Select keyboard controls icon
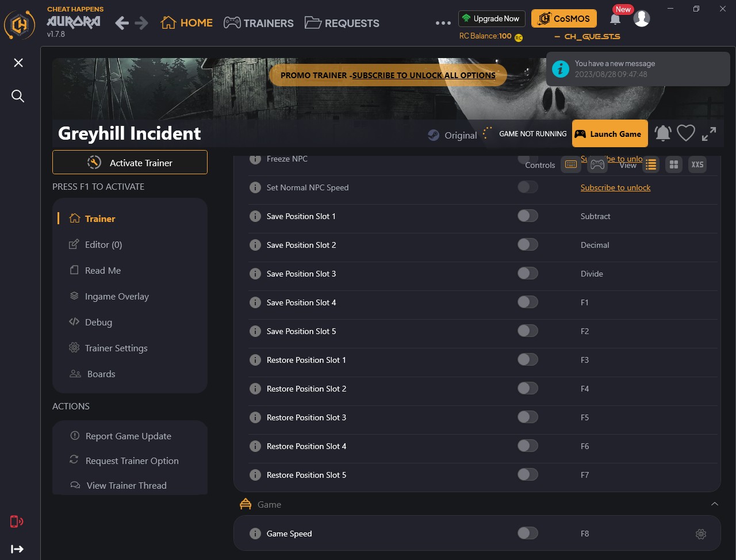 [571, 164]
